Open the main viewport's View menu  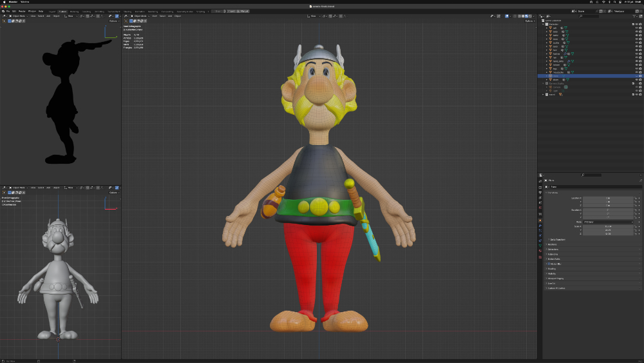[x=155, y=16]
